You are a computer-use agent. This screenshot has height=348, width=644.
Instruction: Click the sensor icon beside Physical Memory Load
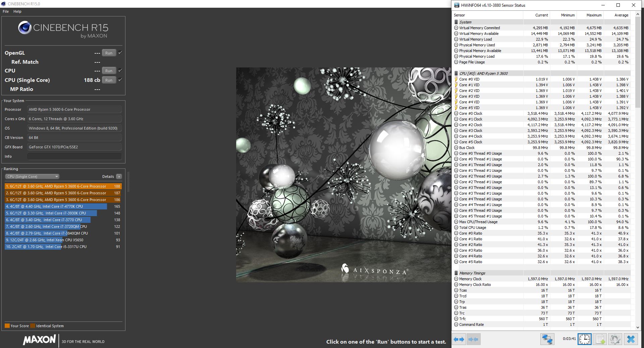coord(456,56)
